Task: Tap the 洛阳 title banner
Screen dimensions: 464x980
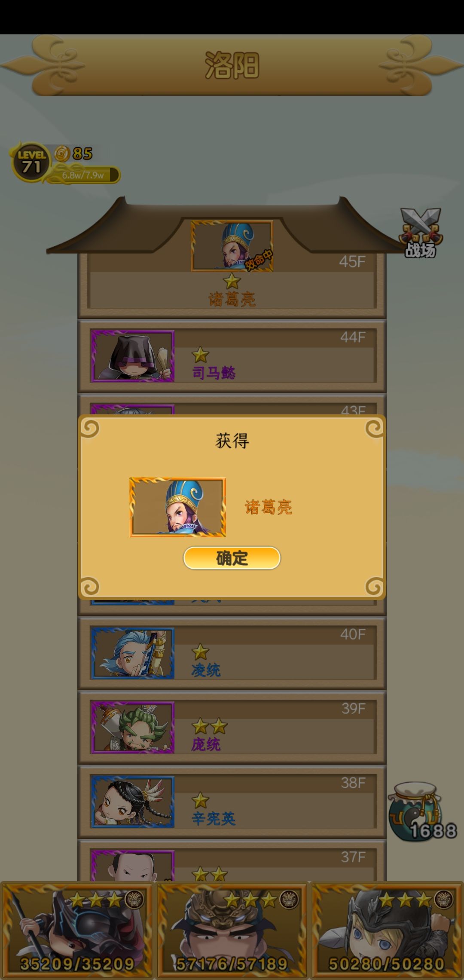Action: click(x=232, y=65)
